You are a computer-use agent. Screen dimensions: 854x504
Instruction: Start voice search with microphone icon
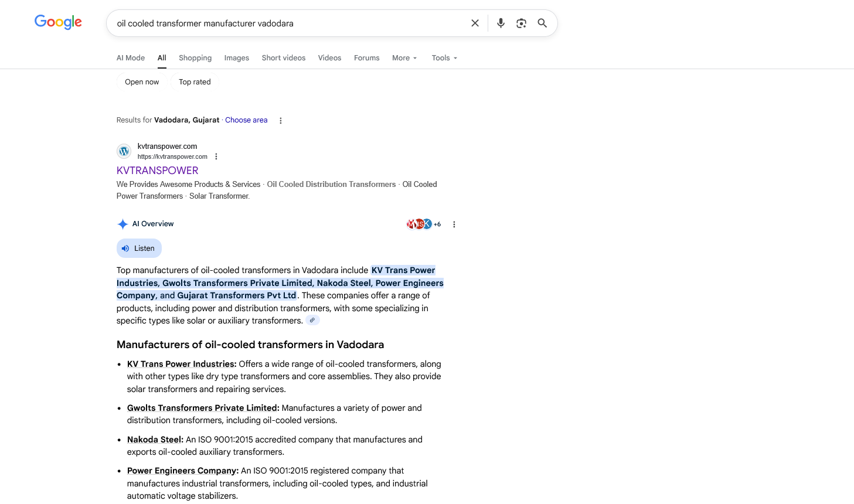(501, 23)
